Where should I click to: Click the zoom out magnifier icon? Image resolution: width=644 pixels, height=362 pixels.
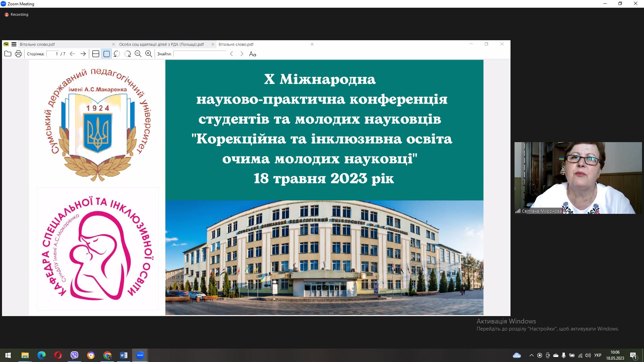click(138, 54)
